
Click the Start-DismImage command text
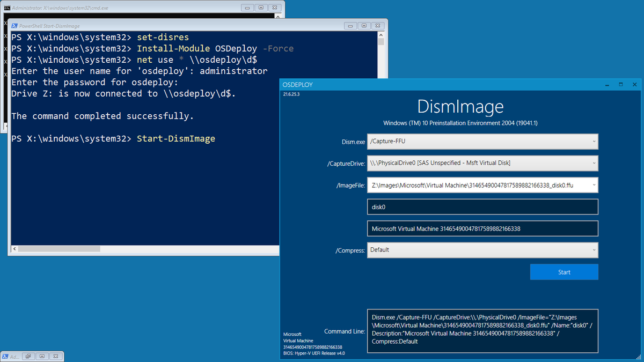(x=176, y=138)
